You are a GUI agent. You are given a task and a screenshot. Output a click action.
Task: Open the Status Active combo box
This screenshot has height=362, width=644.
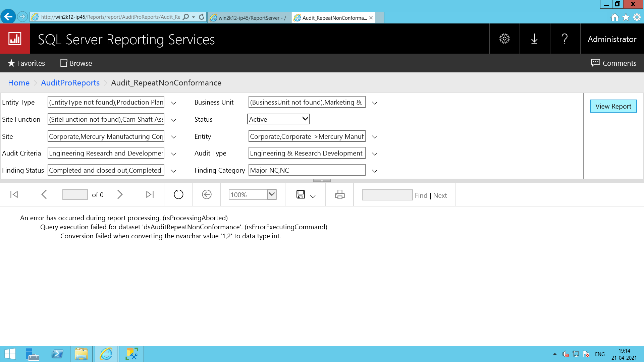click(278, 119)
